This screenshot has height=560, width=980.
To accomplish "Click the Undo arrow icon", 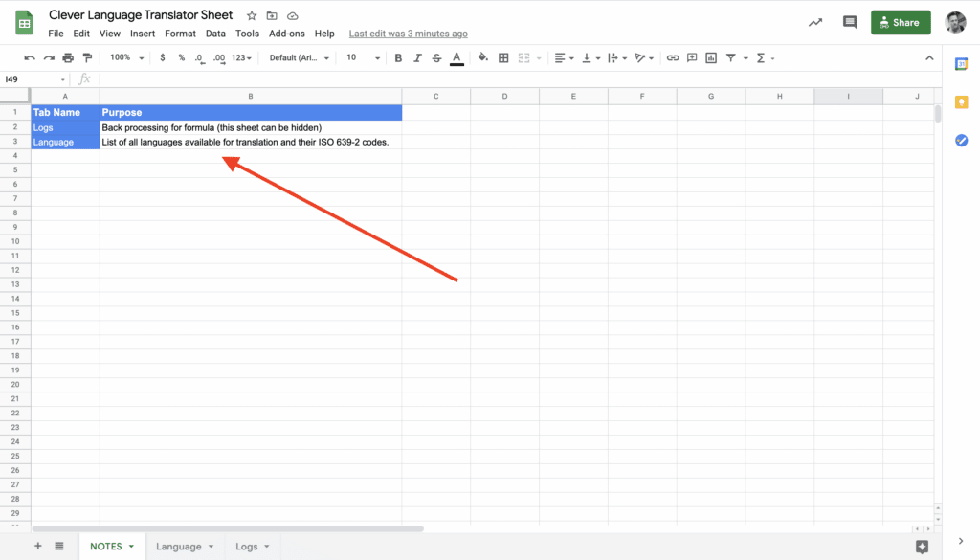I will point(30,58).
